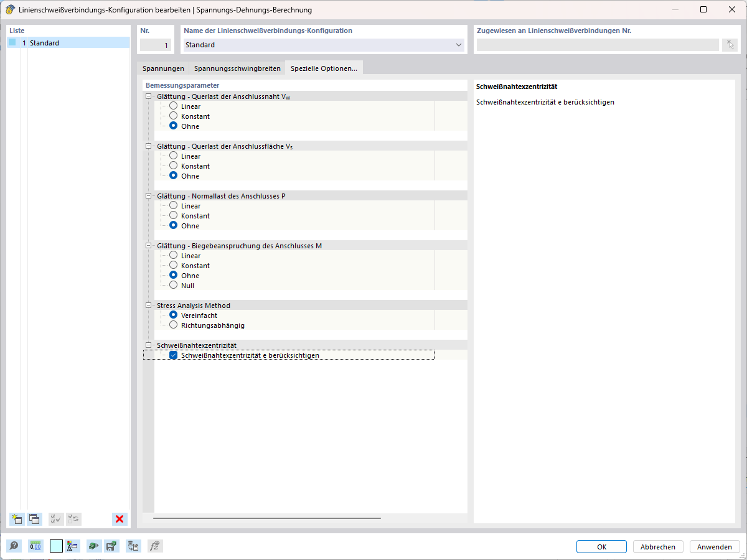747x560 pixels.
Task: Choose Vereinfacht stress analysis method
Action: click(173, 315)
